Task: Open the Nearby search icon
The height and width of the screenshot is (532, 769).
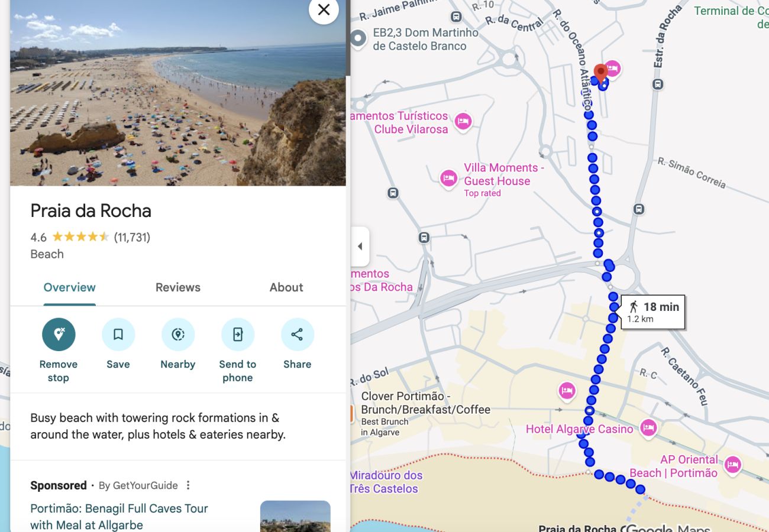Action: click(178, 334)
